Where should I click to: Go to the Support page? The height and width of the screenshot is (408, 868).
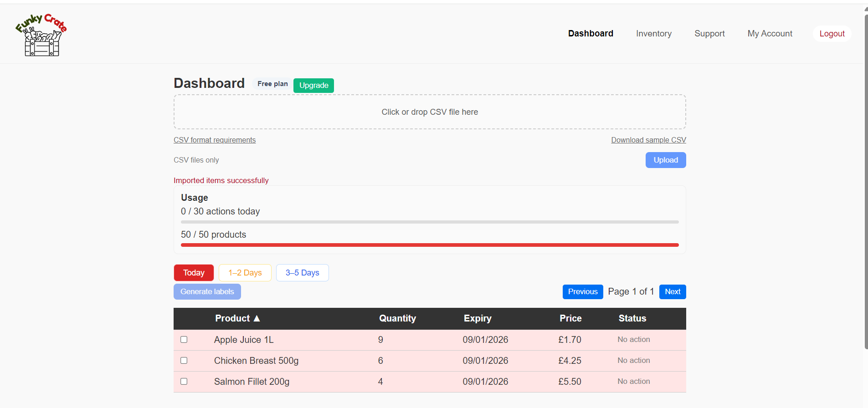click(709, 34)
